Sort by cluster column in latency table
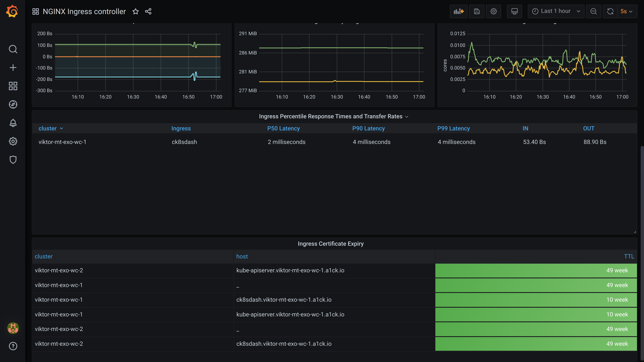 [51, 128]
